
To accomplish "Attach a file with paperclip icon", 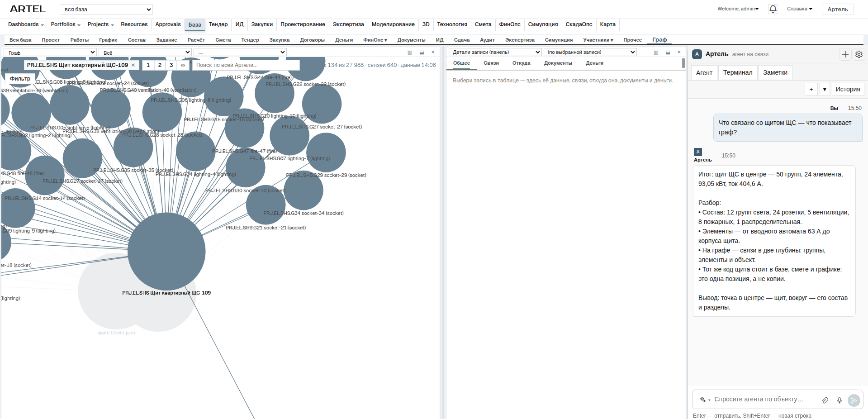I will click(x=825, y=400).
